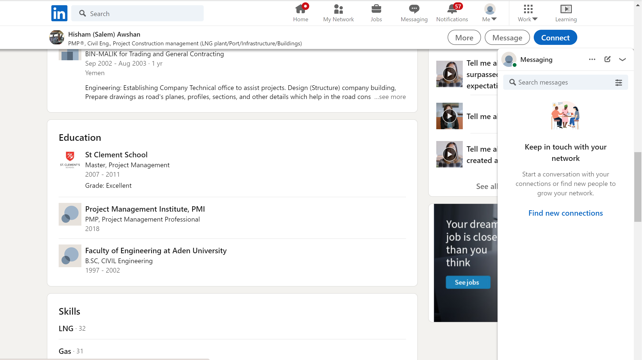This screenshot has width=644, height=360.
Task: Collapse the Messaging panel chevron
Action: point(622,60)
